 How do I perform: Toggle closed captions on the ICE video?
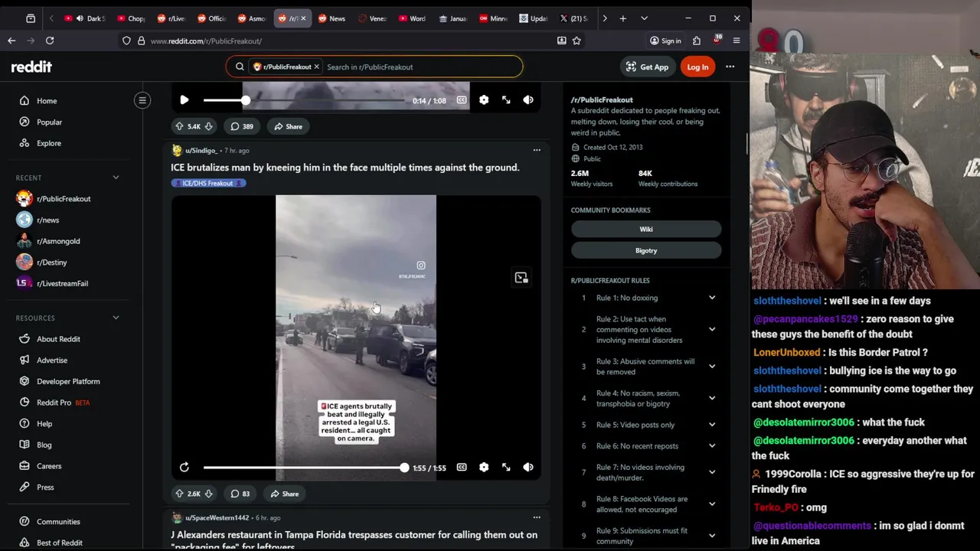coord(462,468)
